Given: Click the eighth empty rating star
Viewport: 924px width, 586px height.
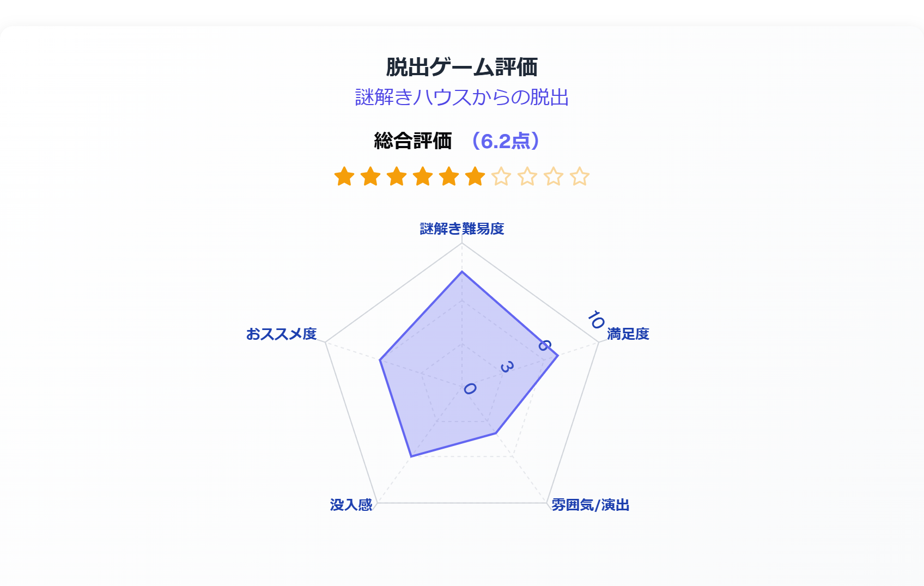Looking at the screenshot, I should (x=527, y=176).
